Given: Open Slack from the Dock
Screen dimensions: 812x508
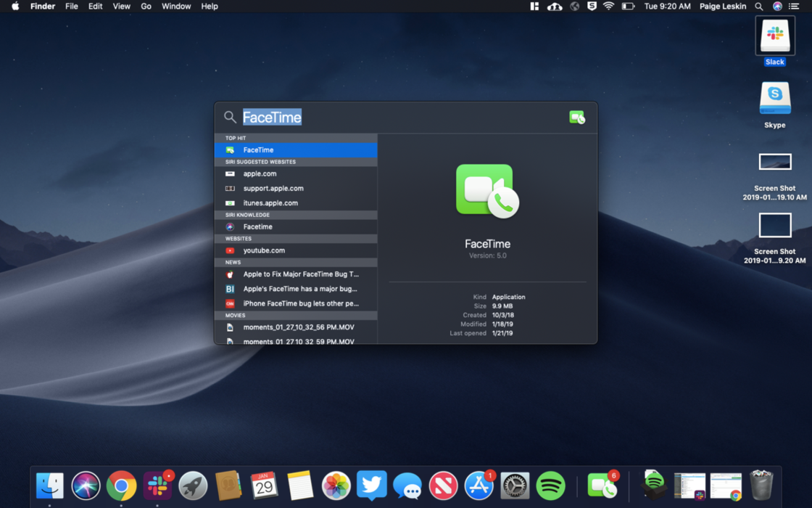Looking at the screenshot, I should pyautogui.click(x=157, y=486).
